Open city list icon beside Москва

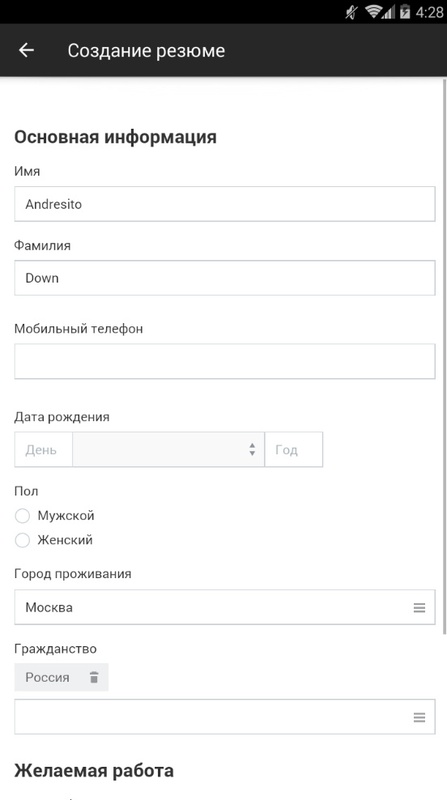[419, 608]
